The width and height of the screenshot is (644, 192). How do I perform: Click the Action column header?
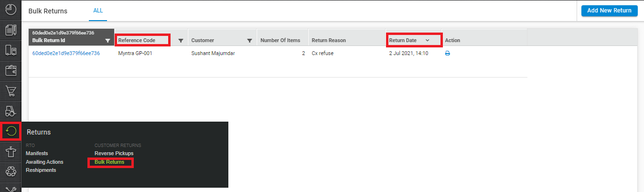coord(452,40)
